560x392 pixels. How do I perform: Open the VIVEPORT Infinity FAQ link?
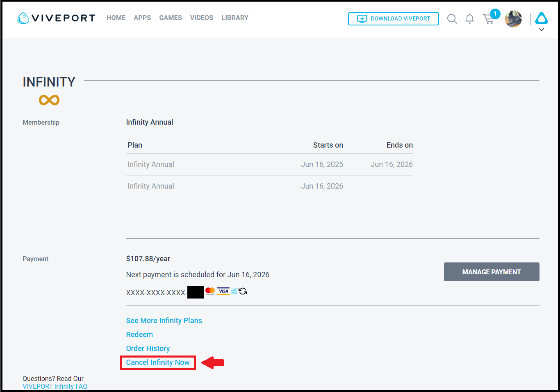coord(55,386)
